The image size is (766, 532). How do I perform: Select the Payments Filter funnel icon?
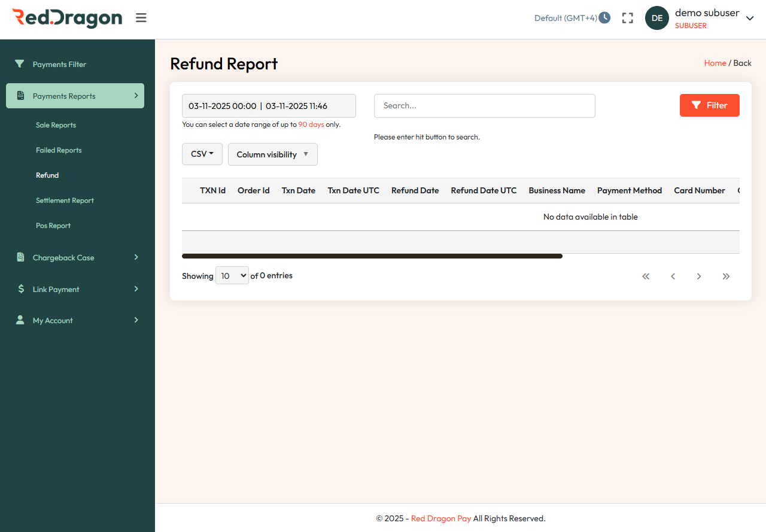(19, 64)
